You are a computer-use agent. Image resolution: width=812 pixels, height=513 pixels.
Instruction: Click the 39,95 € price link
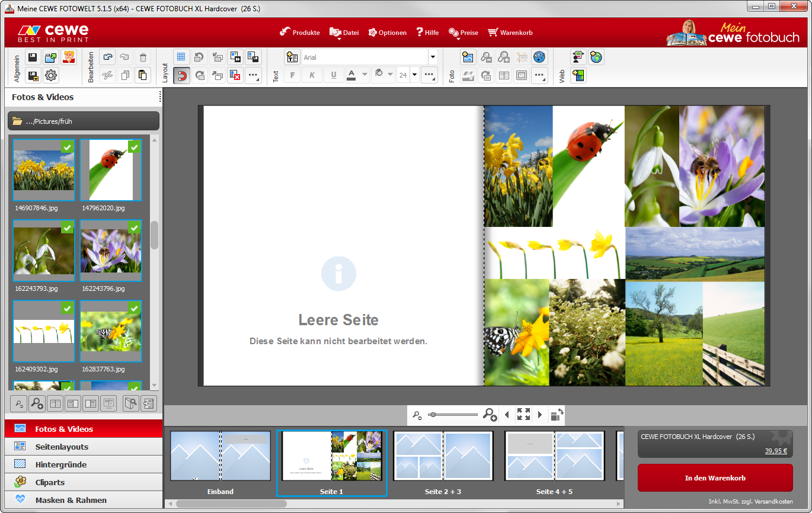pos(776,451)
